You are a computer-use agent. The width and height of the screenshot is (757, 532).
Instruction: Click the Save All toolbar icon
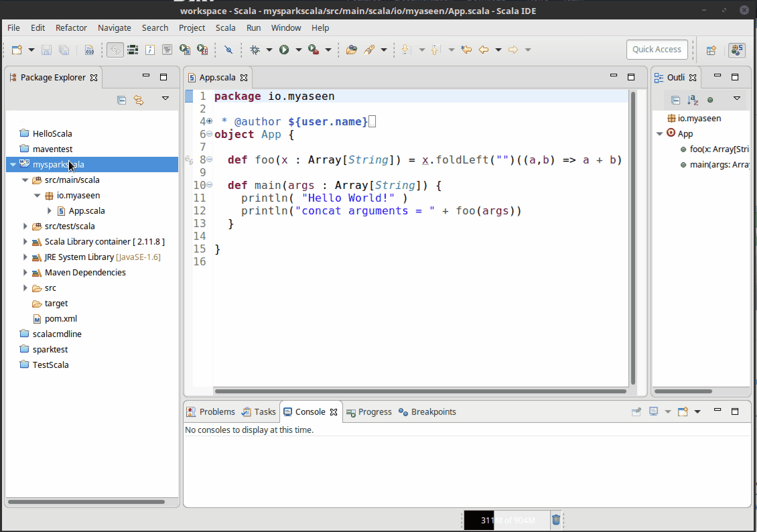click(64, 50)
